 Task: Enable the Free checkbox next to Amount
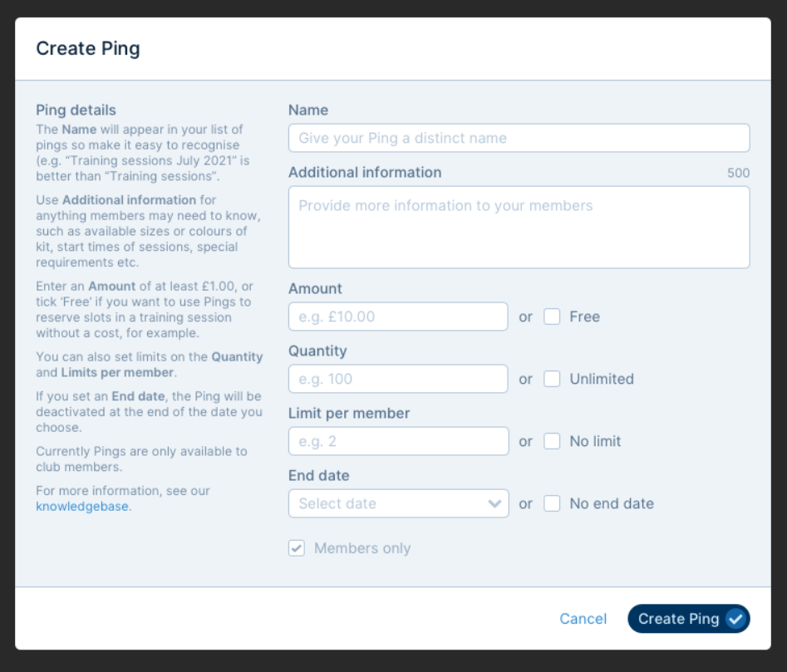553,316
